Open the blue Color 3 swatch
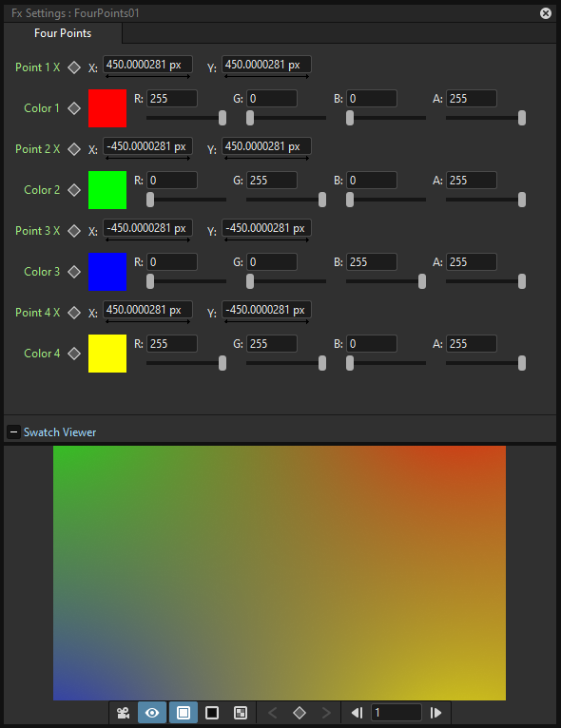The image size is (561, 728). [107, 272]
